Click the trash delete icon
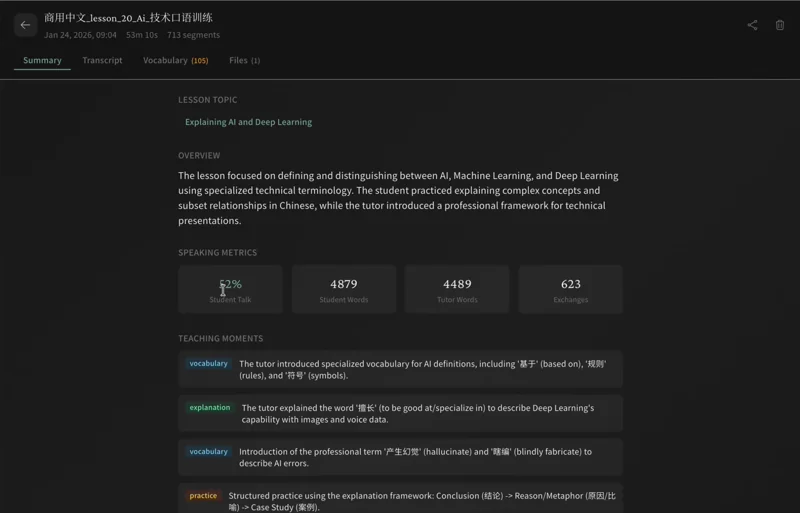 coord(780,25)
